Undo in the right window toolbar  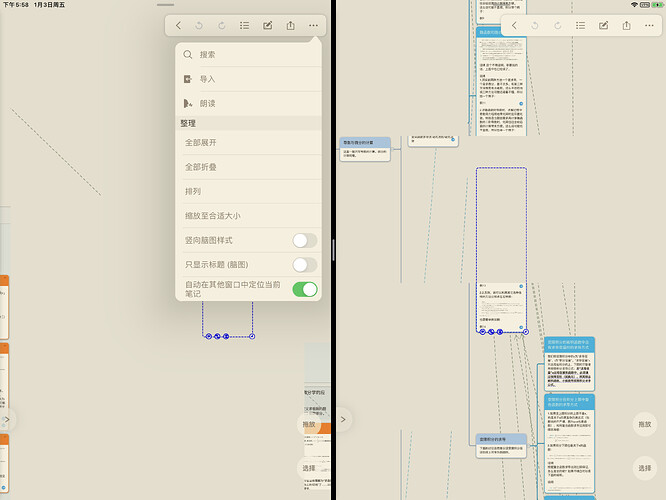click(535, 25)
